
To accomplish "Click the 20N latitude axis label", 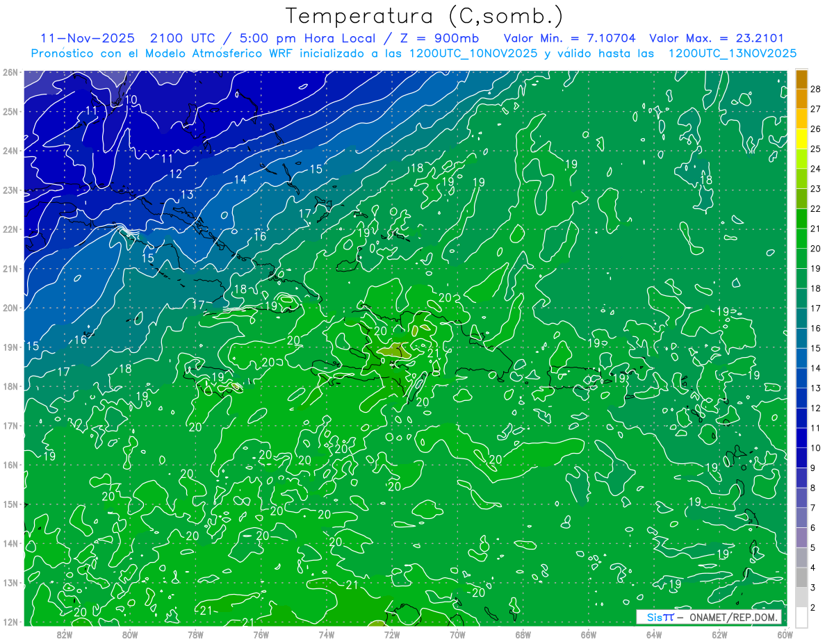I will [x=10, y=308].
